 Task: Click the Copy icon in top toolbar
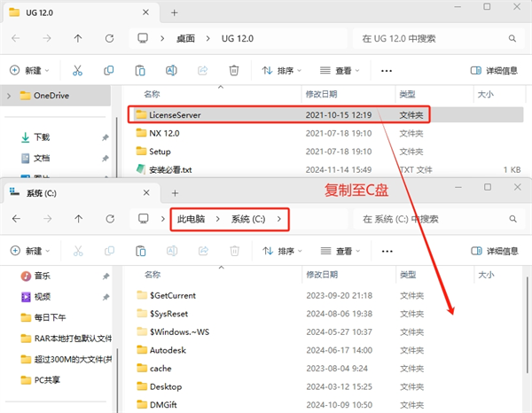[x=108, y=71]
